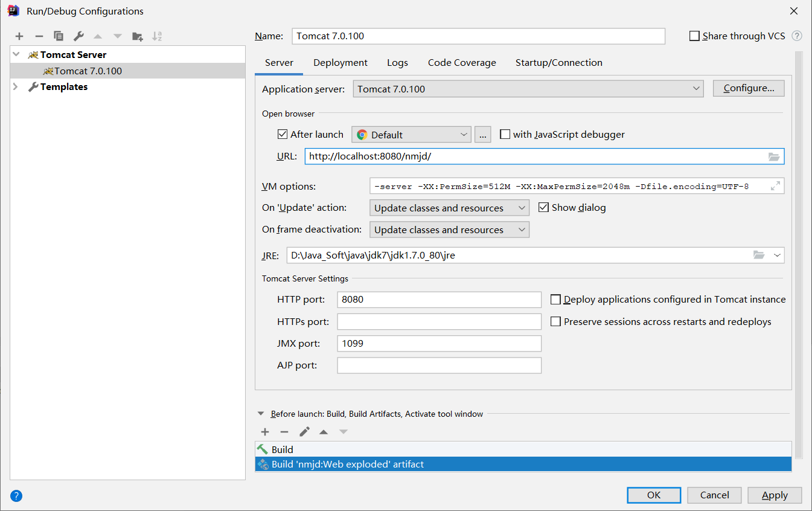This screenshot has height=511, width=812.
Task: Open browser selection ellipsis button
Action: (482, 134)
